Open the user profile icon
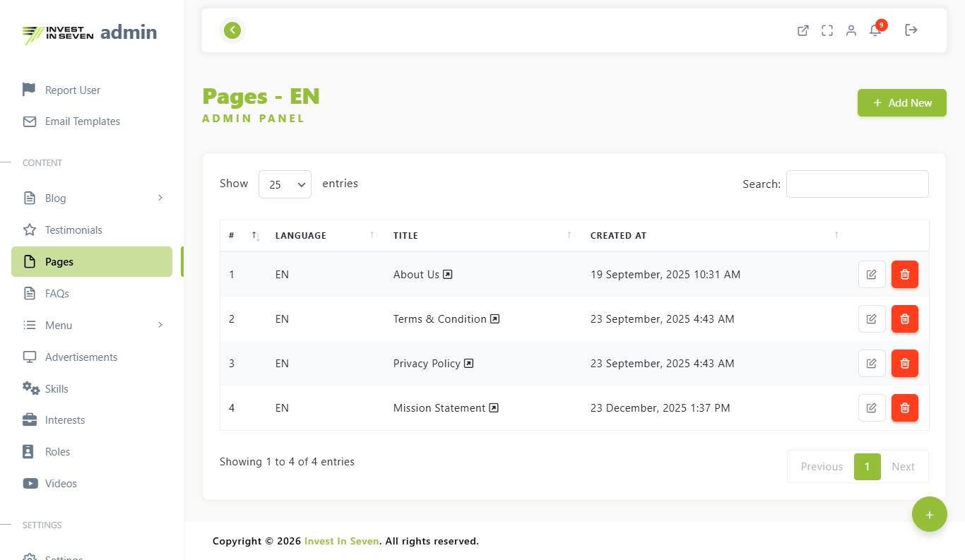965x560 pixels. tap(851, 30)
